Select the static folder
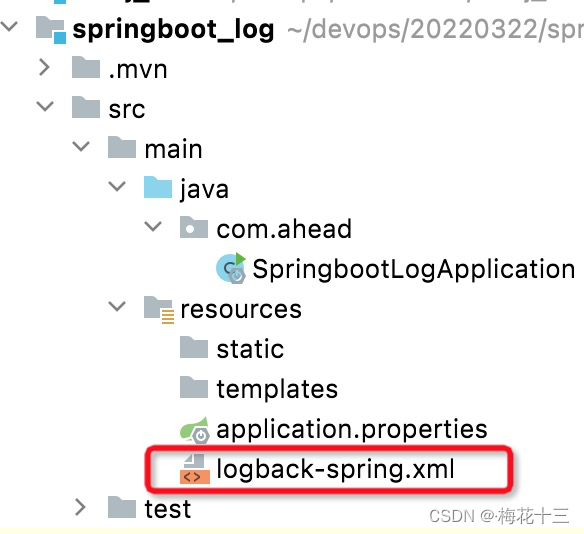Viewport: 584px width, 534px height. pyautogui.click(x=232, y=349)
